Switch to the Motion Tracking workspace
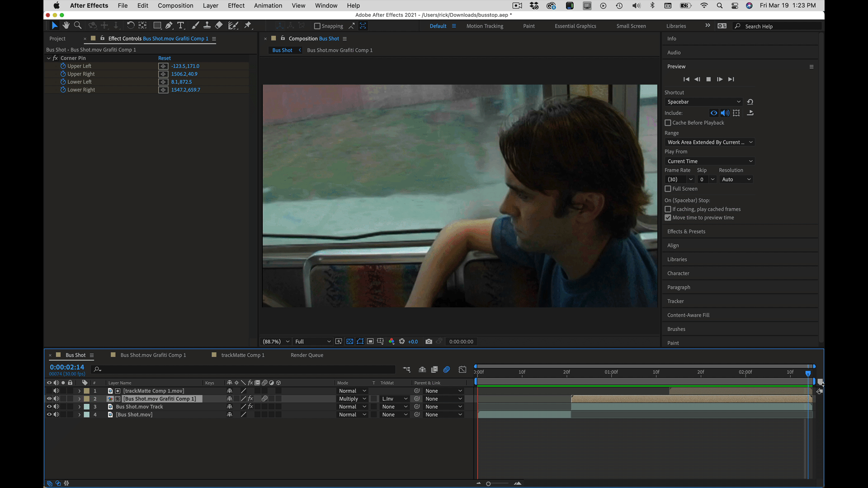The image size is (868, 488). [485, 26]
